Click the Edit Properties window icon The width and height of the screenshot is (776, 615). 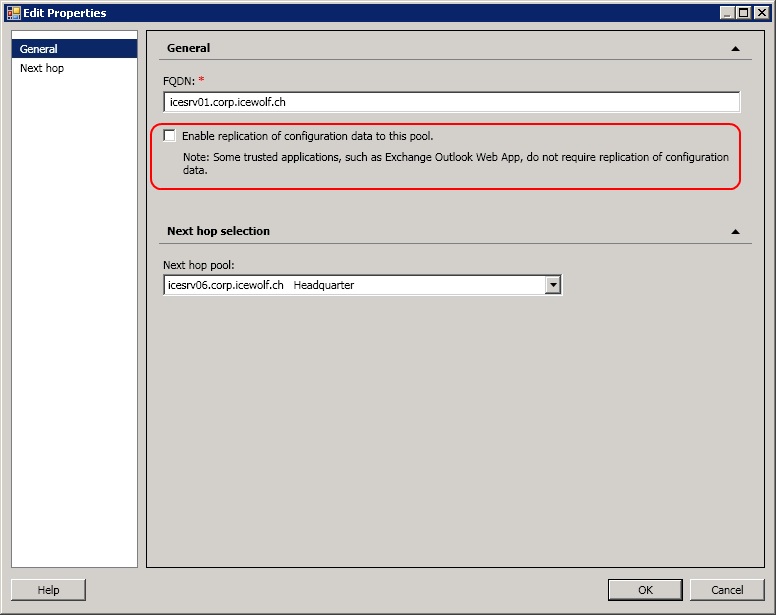pos(13,13)
